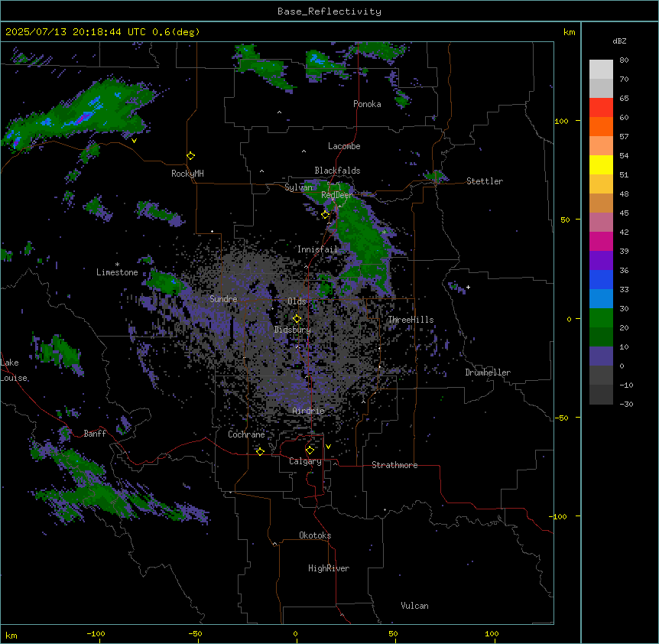Click the 65 dBZ red legend swatch
659x644 pixels.
pos(601,108)
